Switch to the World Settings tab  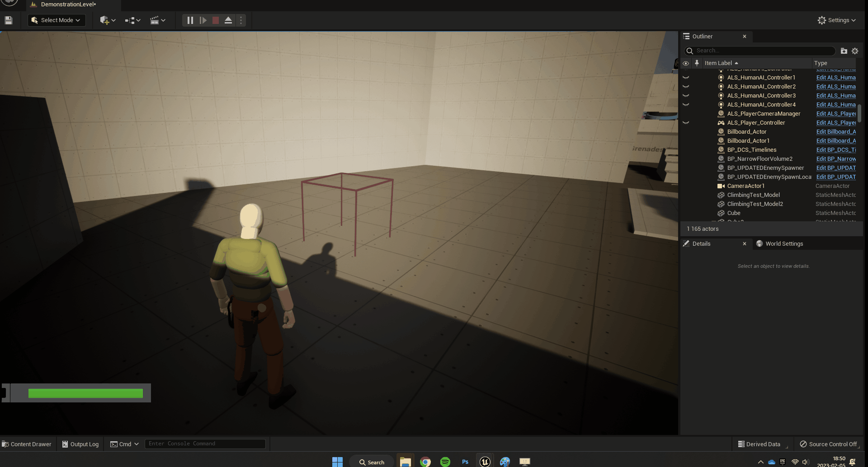pyautogui.click(x=784, y=244)
